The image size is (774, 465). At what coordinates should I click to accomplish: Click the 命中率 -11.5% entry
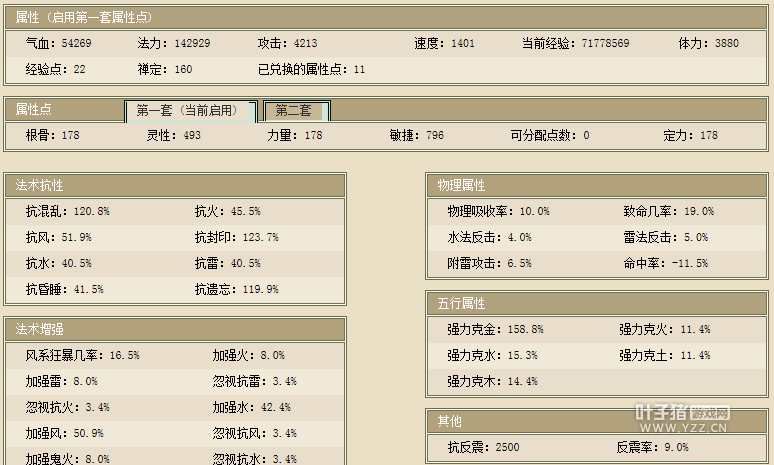coord(665,264)
